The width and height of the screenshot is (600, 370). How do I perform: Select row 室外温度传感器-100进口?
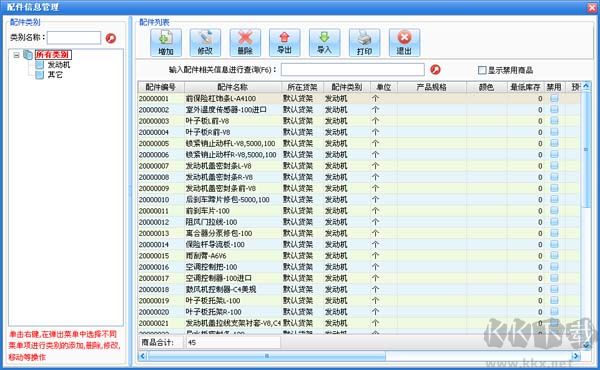click(x=359, y=109)
